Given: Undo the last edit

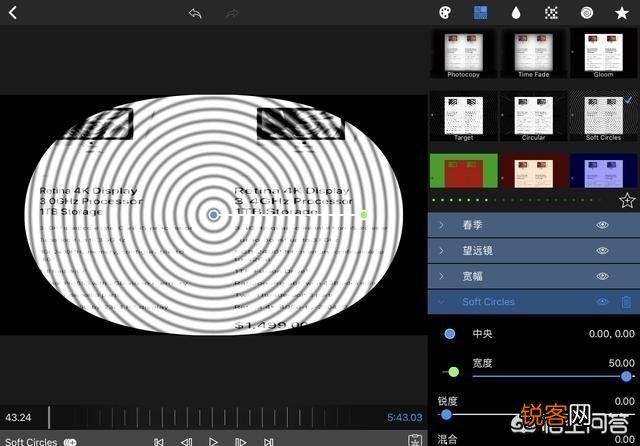Looking at the screenshot, I should pos(195,13).
